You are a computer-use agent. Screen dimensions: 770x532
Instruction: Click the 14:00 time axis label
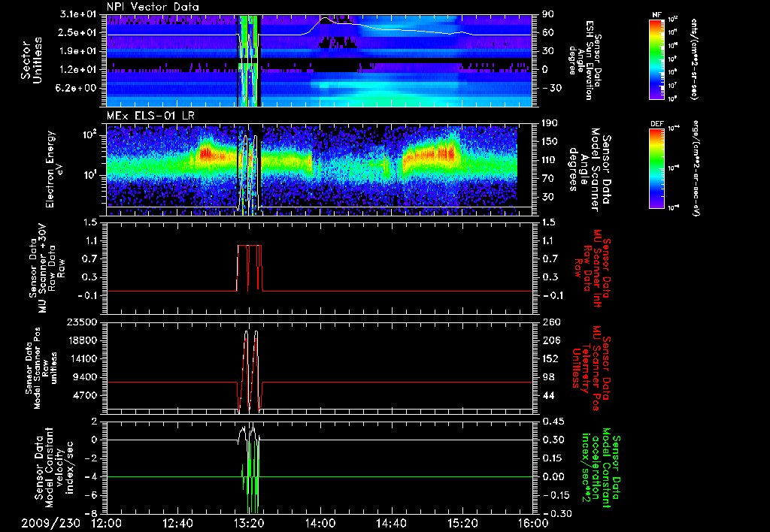pos(320,524)
